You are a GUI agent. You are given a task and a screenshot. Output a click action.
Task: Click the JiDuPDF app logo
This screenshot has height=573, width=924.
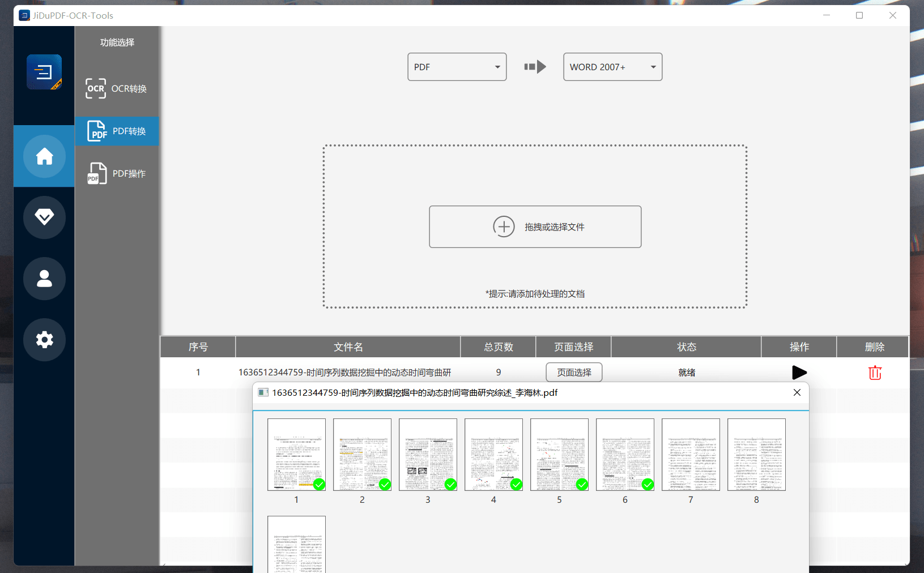click(44, 72)
